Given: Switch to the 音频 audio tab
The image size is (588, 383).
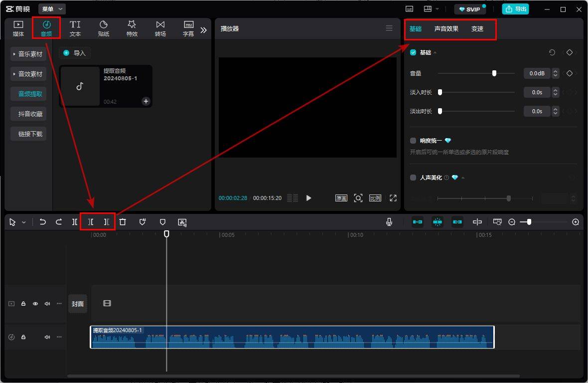Looking at the screenshot, I should pyautogui.click(x=46, y=28).
